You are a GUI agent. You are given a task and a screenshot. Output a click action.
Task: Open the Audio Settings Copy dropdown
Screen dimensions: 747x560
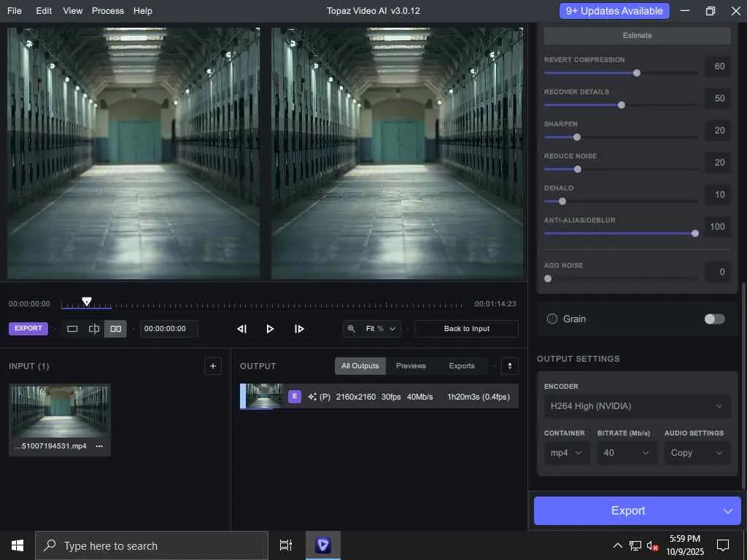click(x=697, y=453)
